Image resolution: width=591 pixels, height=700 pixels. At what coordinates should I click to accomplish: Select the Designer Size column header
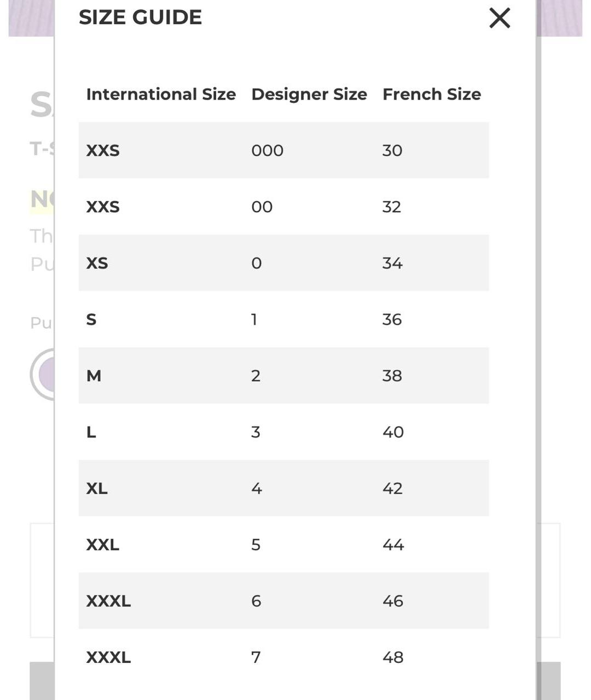(309, 94)
